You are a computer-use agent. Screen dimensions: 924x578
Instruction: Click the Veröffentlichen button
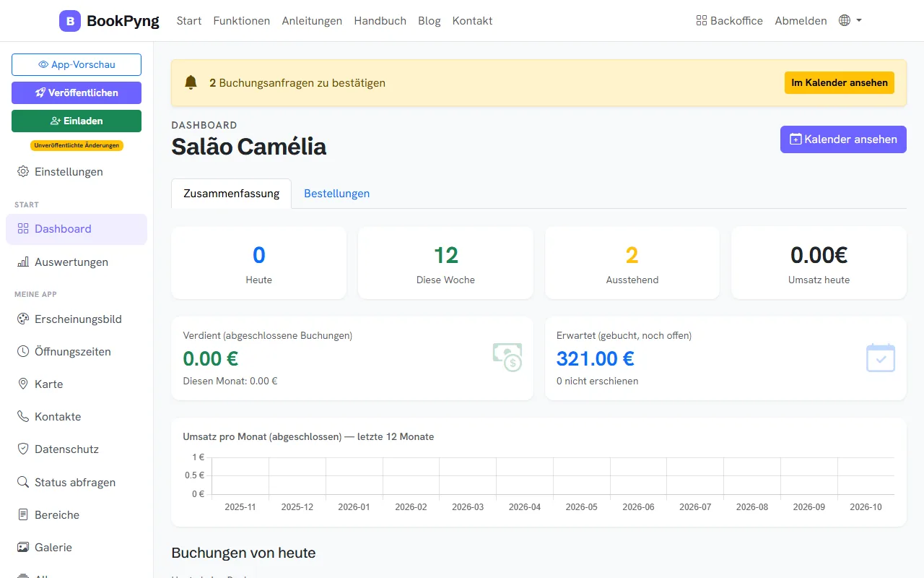click(77, 92)
